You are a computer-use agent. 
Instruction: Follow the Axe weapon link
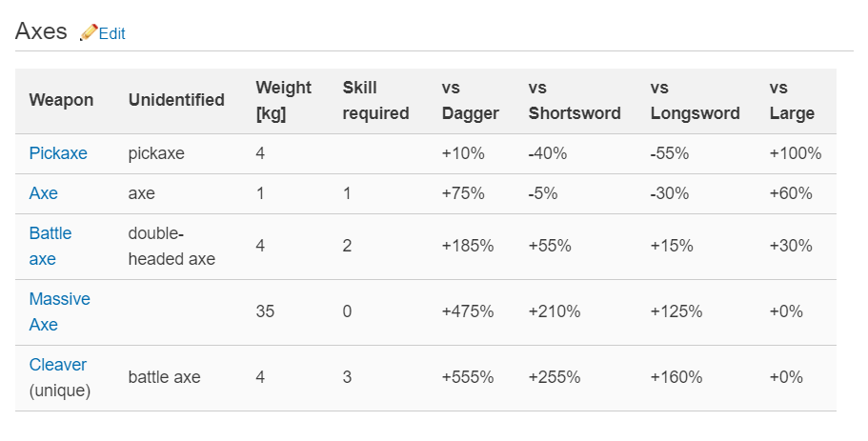pos(44,193)
